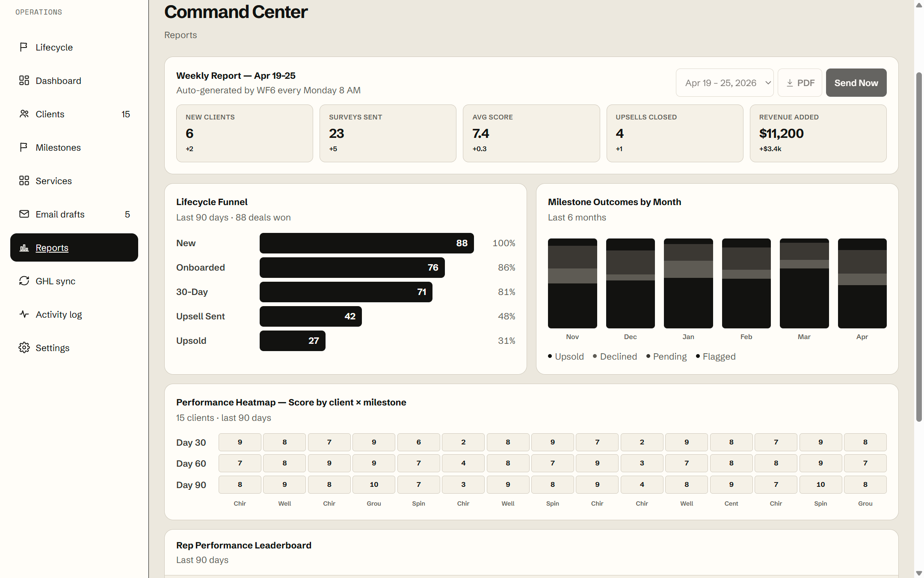924x578 pixels.
Task: Click the Upsold legend dot
Action: (x=550, y=356)
